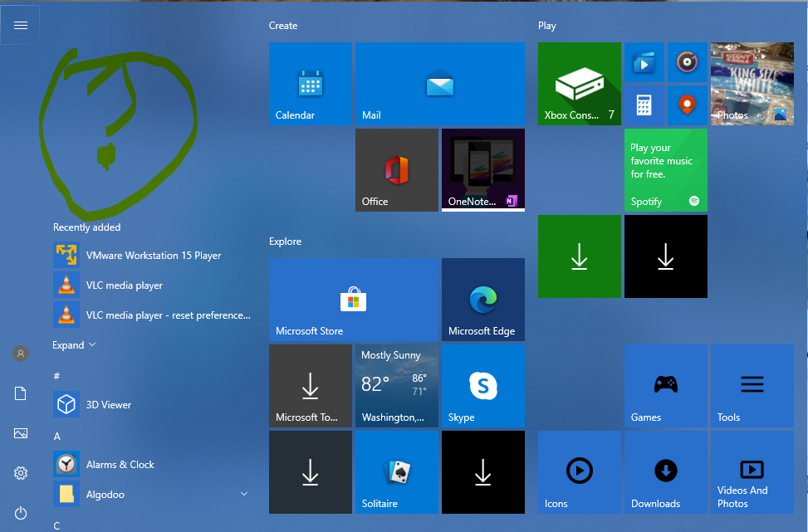Click the Explore group heading
808x532 pixels.
285,241
